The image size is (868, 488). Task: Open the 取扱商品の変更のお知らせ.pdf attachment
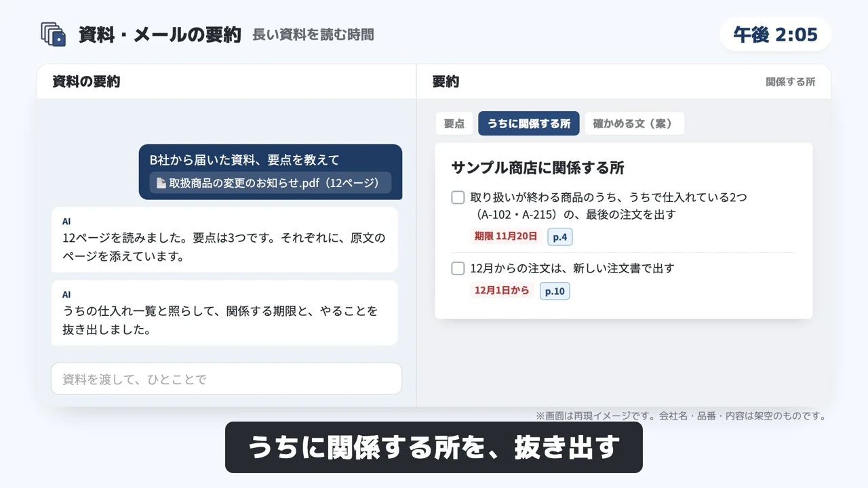(271, 183)
